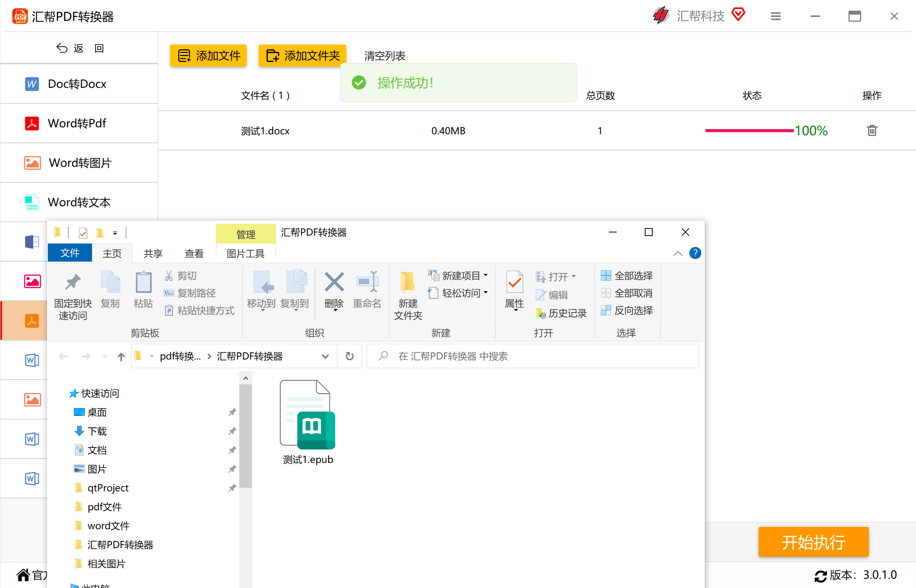
Task: Select Word转文本 in the sidebar
Action: coord(79,202)
